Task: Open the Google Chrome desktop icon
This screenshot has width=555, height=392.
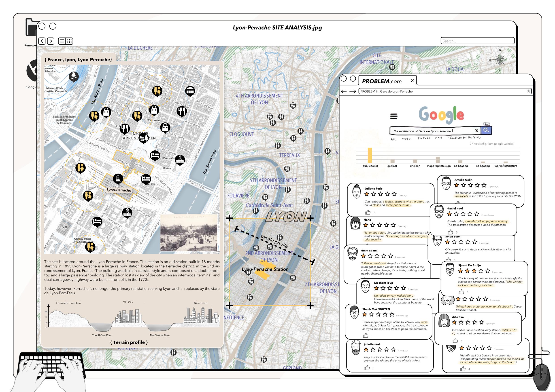Action: tap(32, 70)
